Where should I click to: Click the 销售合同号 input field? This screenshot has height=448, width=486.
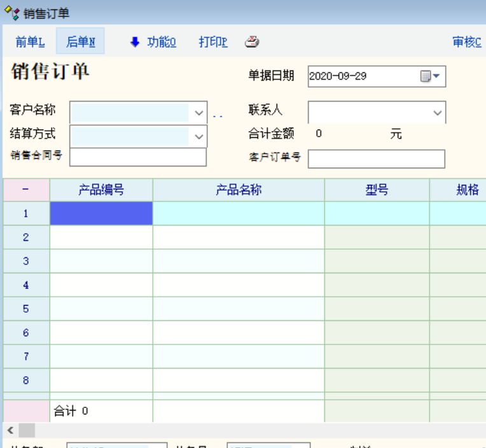click(138, 156)
